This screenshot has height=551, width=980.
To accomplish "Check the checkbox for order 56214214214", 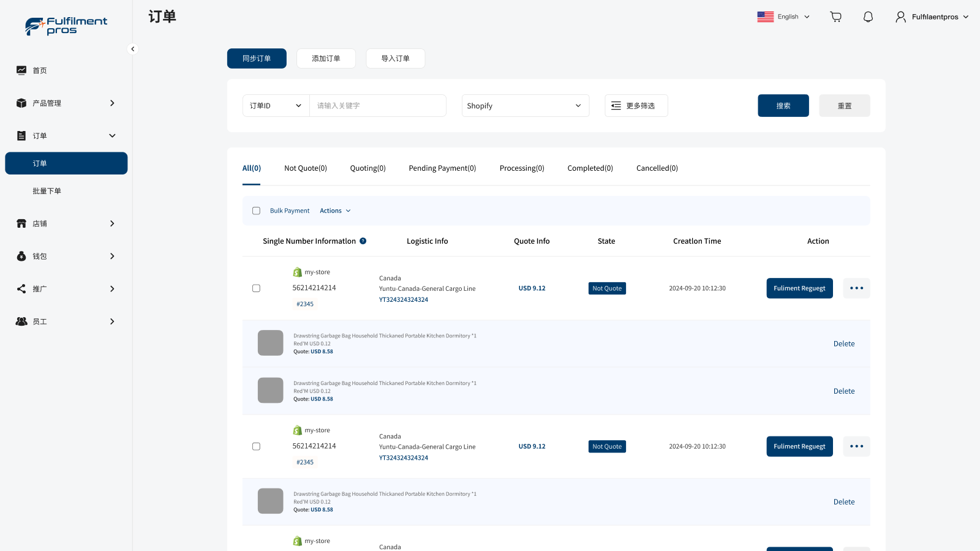I will click(256, 288).
